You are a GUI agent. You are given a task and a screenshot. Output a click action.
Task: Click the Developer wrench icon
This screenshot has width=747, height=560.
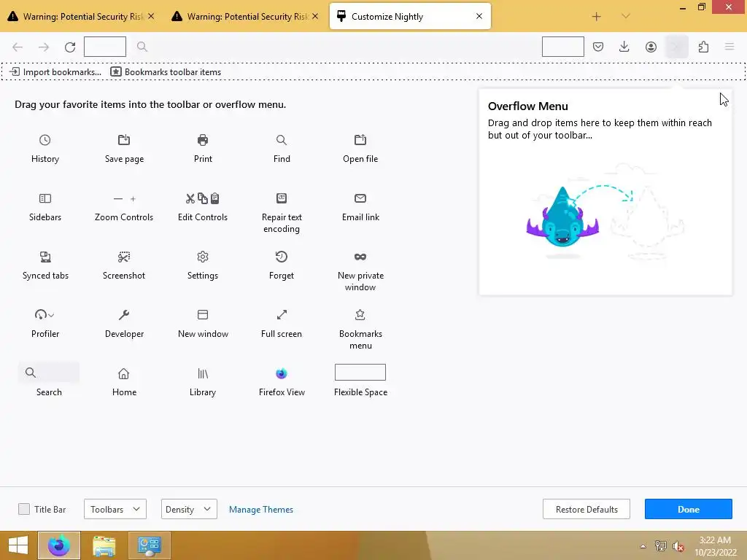(x=124, y=315)
